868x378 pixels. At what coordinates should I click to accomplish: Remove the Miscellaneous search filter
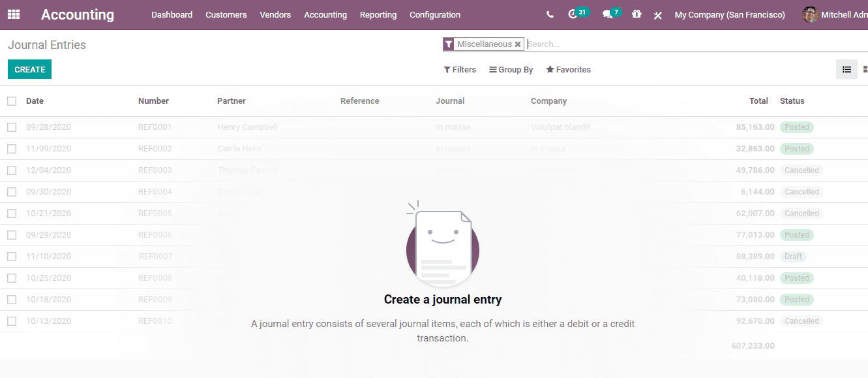pyautogui.click(x=518, y=44)
